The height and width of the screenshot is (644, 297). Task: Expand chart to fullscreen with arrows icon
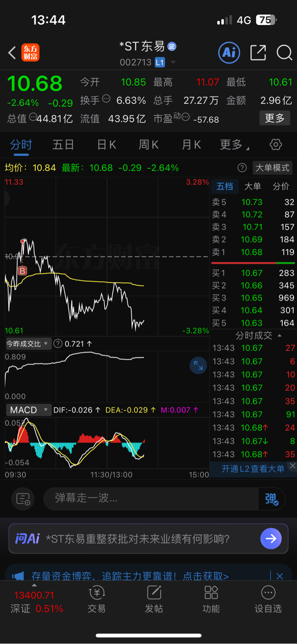[x=198, y=366]
